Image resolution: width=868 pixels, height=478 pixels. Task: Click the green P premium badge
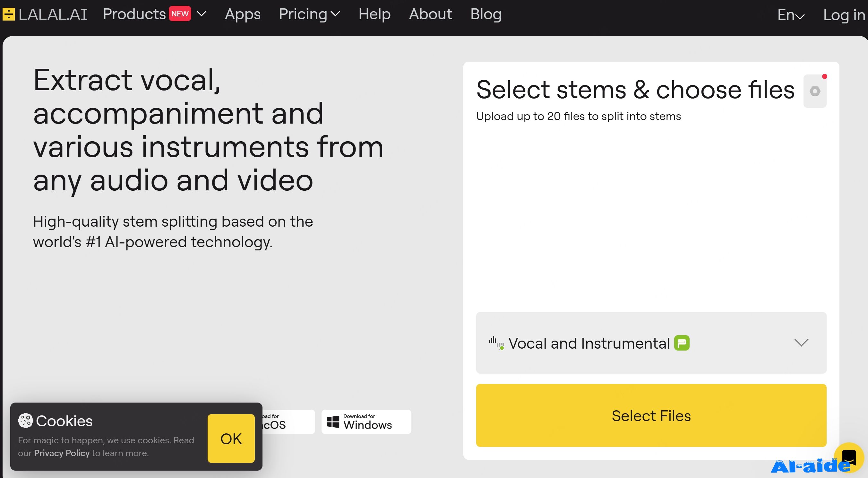coord(682,343)
